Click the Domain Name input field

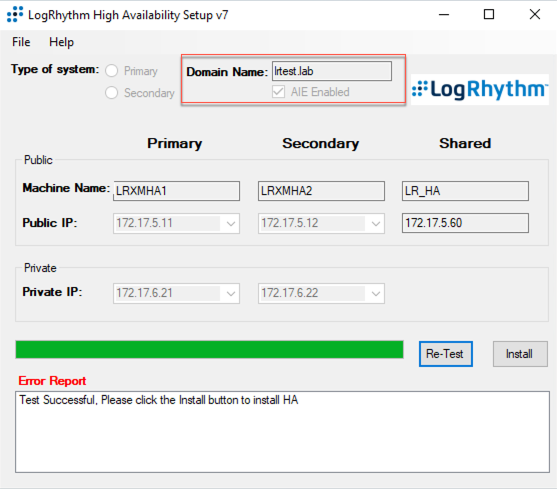(x=332, y=71)
